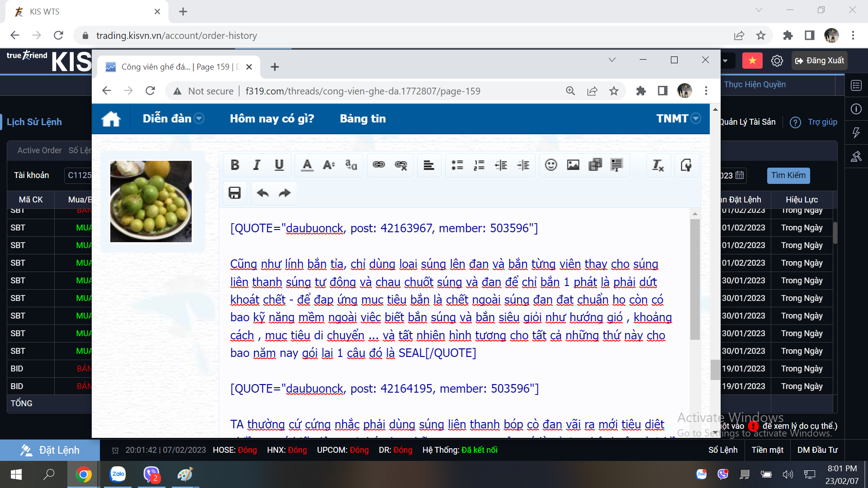Open Zalo from the taskbar

[117, 474]
